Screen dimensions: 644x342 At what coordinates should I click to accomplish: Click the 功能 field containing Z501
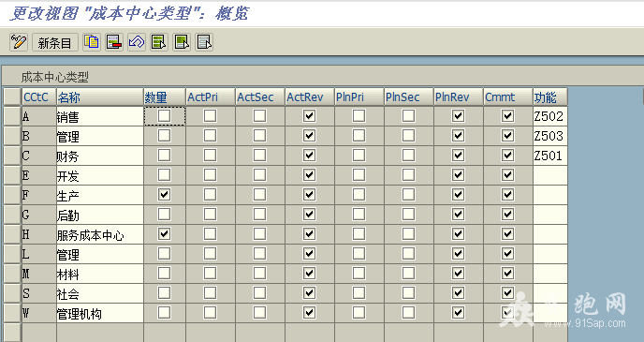click(550, 156)
